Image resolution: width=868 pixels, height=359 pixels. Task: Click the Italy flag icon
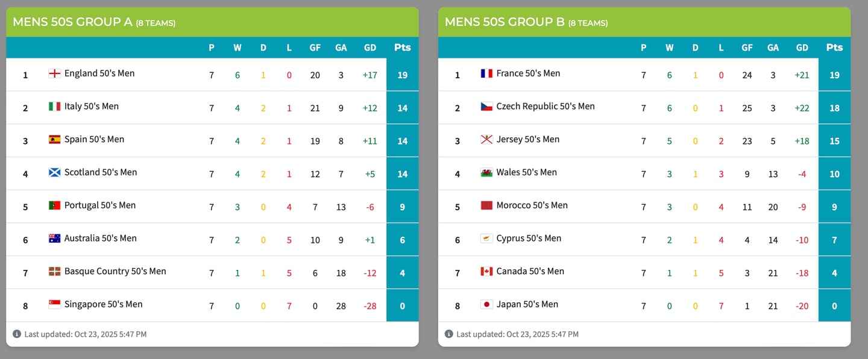tap(54, 107)
